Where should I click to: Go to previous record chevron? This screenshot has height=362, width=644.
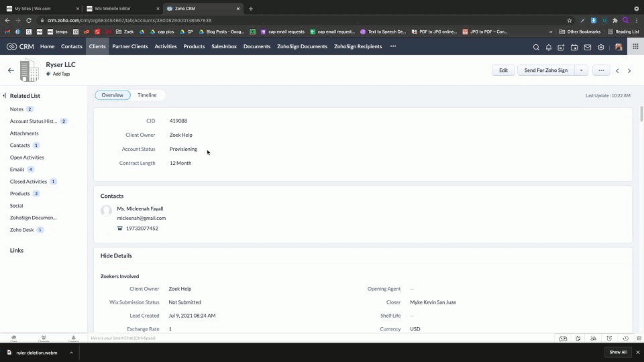click(617, 70)
